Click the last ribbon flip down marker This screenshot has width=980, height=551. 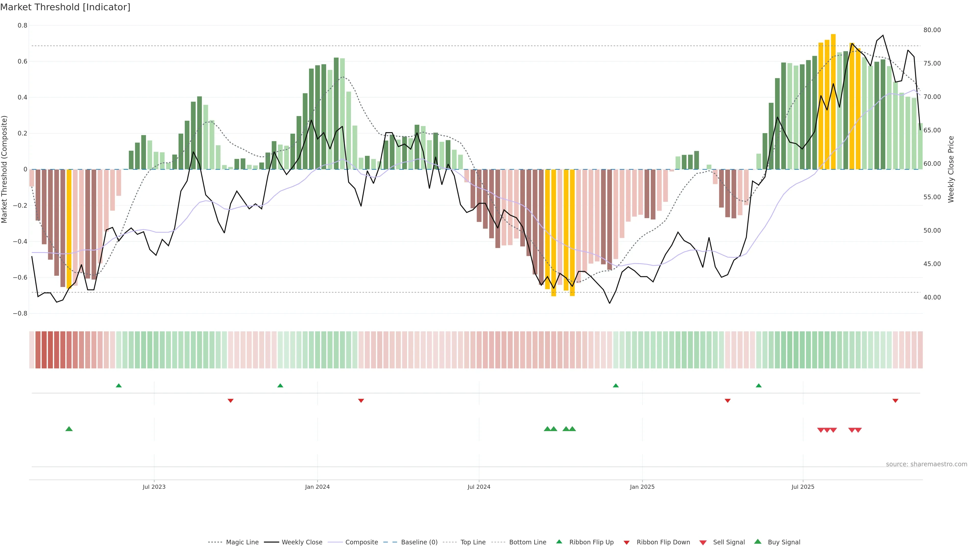coord(895,401)
